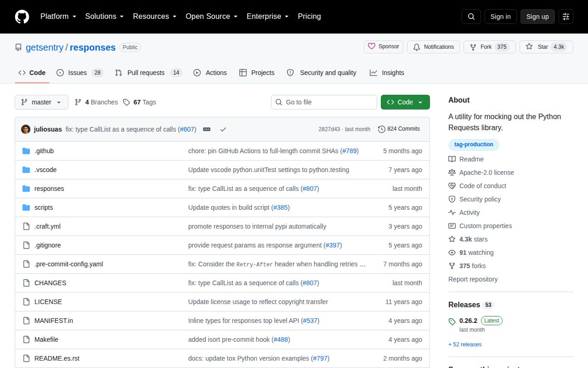Click the LICENSE file icon
The height and width of the screenshot is (368, 588).
coord(26,302)
